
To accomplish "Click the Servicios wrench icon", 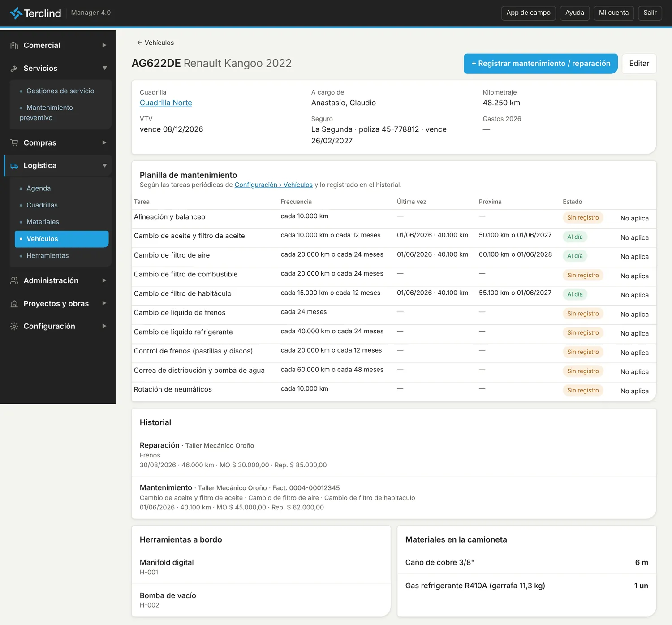I will click(x=14, y=68).
